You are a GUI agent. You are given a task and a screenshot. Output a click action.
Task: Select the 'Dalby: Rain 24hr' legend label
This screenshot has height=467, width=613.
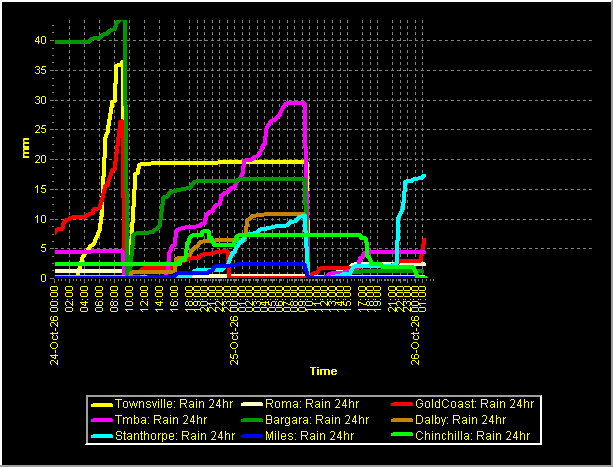[x=461, y=420]
